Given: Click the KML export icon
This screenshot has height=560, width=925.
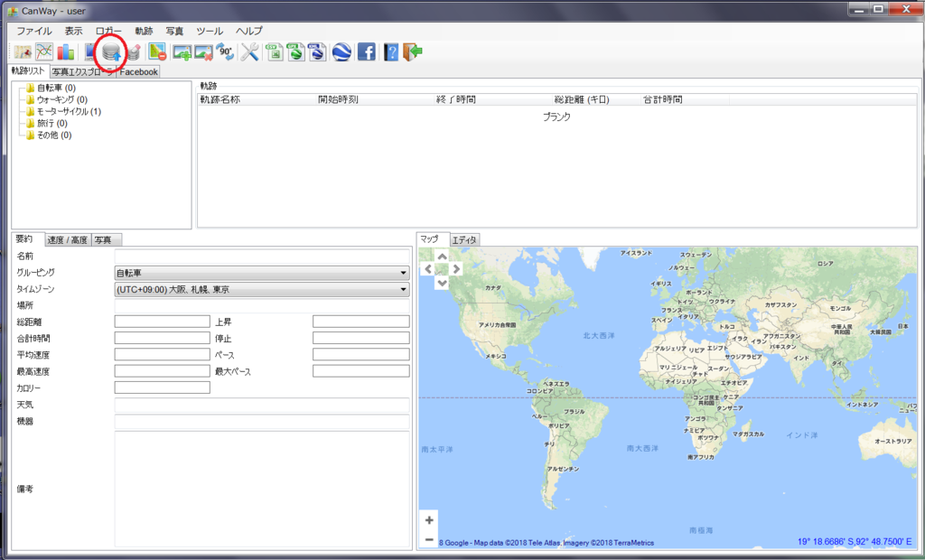Looking at the screenshot, I should [317, 51].
